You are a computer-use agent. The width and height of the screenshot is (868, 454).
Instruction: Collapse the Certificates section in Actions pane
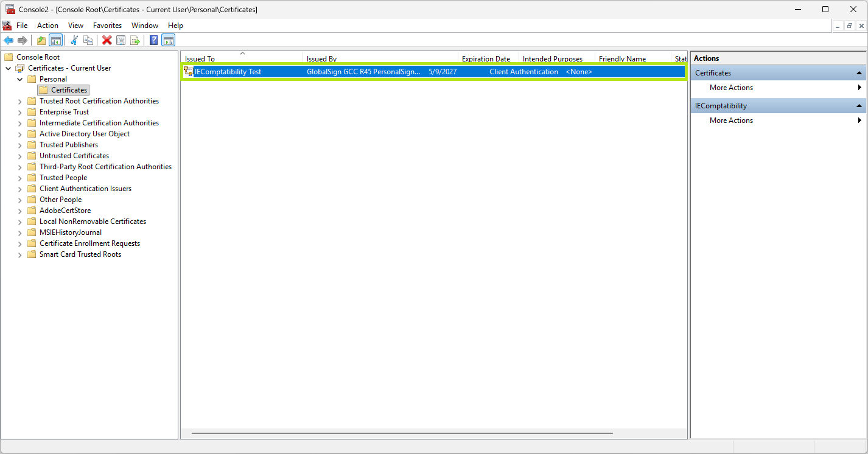(x=859, y=73)
